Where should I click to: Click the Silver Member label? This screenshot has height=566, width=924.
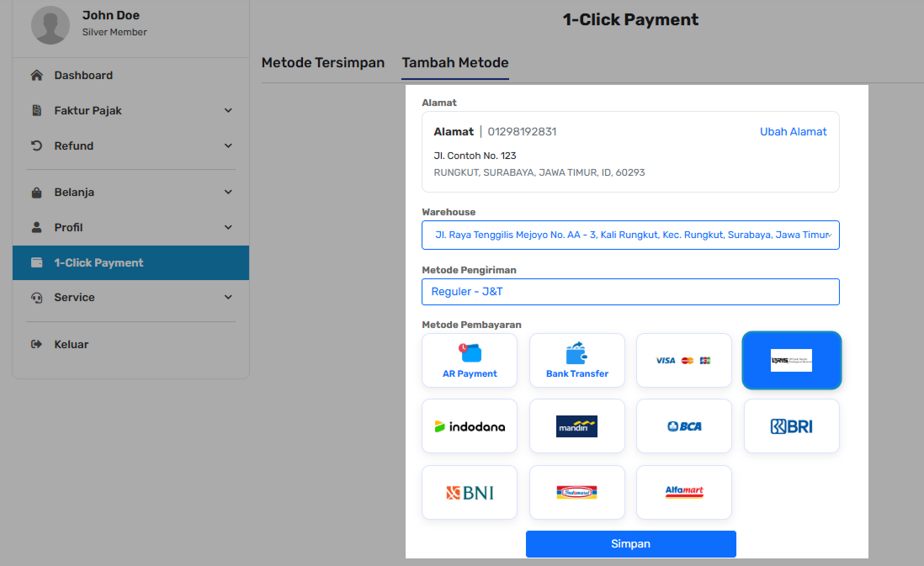click(114, 32)
